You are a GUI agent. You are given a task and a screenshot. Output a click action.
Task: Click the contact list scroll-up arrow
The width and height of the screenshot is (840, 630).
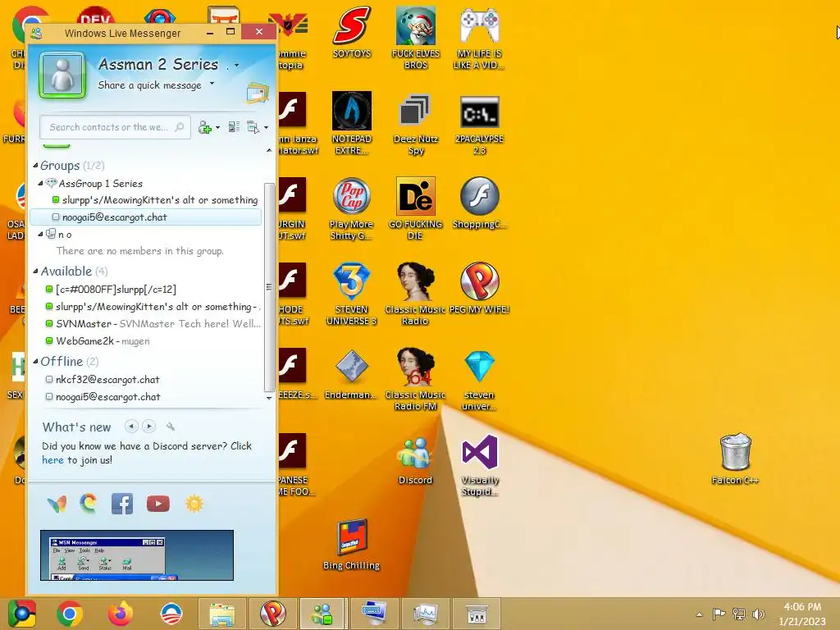269,151
